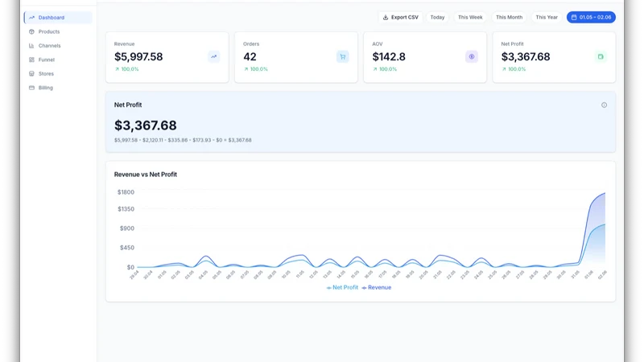Click the Channels bar chart icon
Screen dimensions: 644x362
point(31,46)
